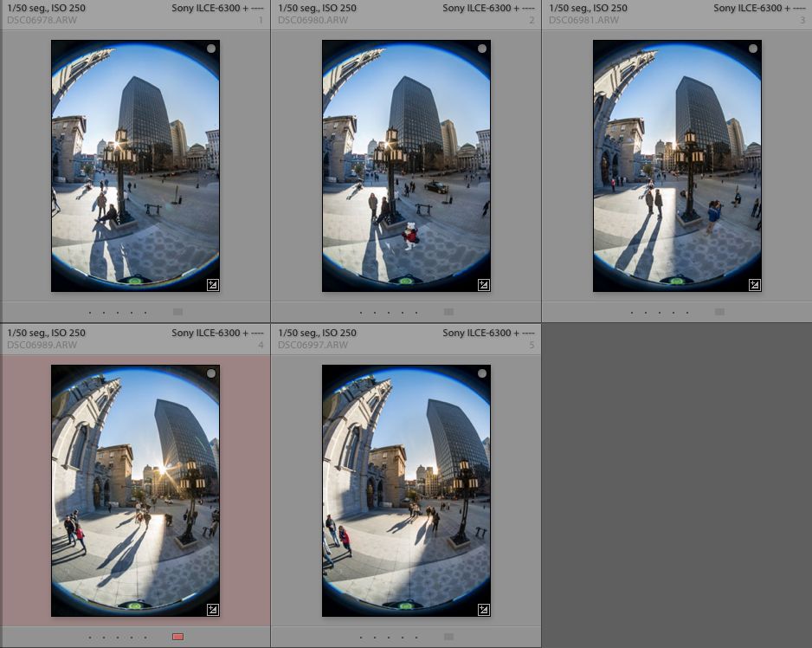Toggle quick collection marker on DSC06978.ARW
The image size is (812, 648).
pyautogui.click(x=211, y=49)
